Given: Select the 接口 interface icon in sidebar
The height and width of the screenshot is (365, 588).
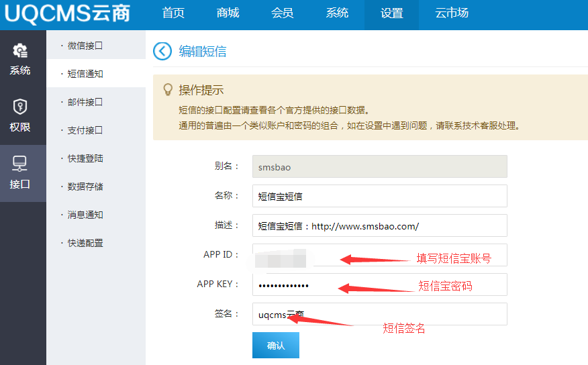Looking at the screenshot, I should [20, 164].
